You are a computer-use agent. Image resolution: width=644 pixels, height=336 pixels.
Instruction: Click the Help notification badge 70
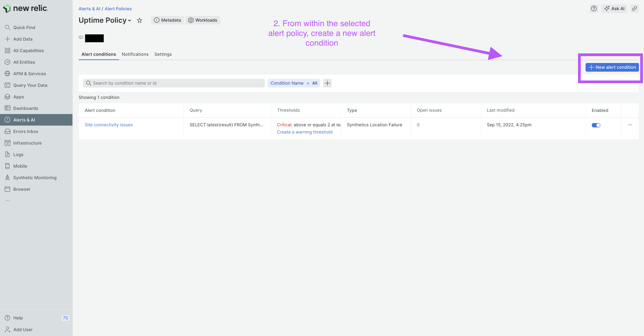[x=65, y=318]
